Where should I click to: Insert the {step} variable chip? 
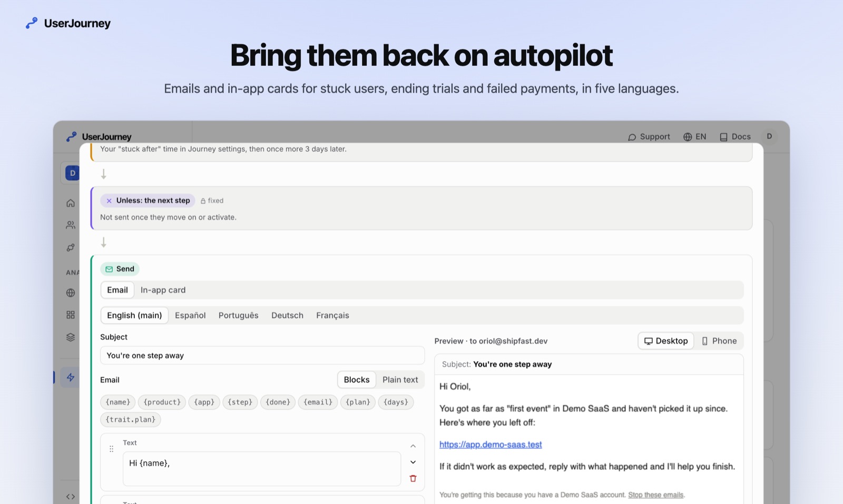click(x=240, y=402)
